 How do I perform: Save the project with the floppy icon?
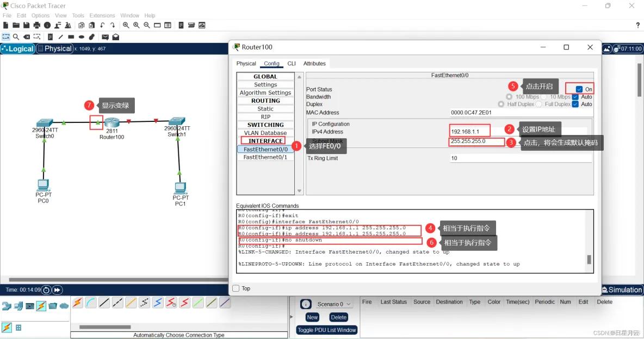coord(26,26)
